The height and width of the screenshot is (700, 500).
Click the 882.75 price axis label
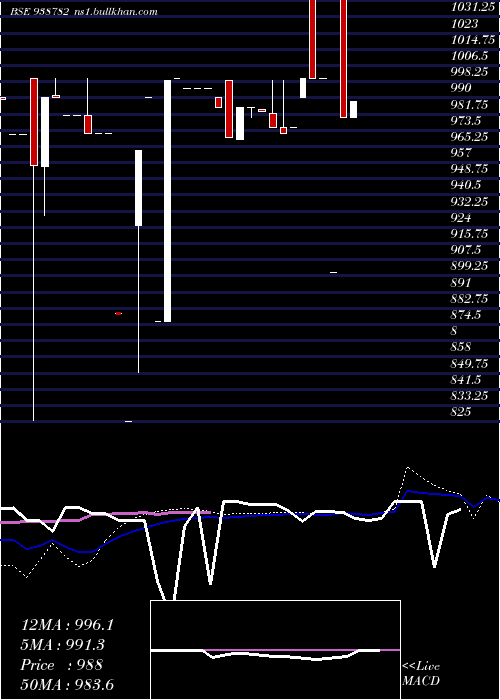[470, 299]
